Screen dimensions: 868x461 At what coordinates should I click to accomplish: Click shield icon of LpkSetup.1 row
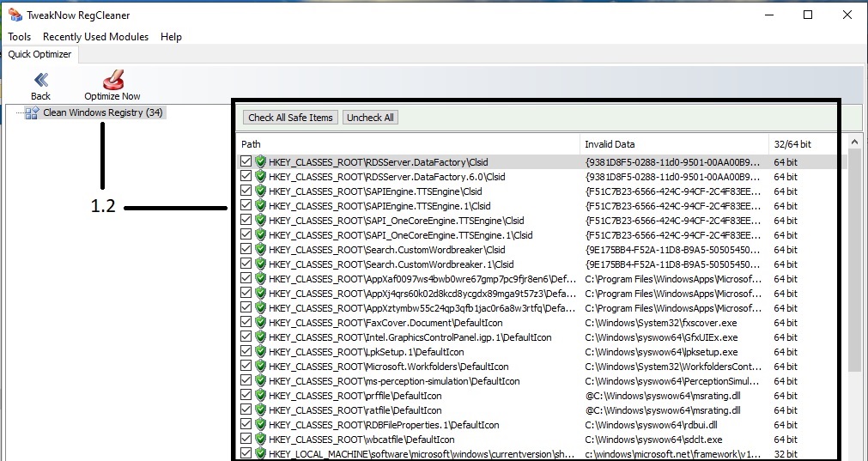click(x=260, y=351)
